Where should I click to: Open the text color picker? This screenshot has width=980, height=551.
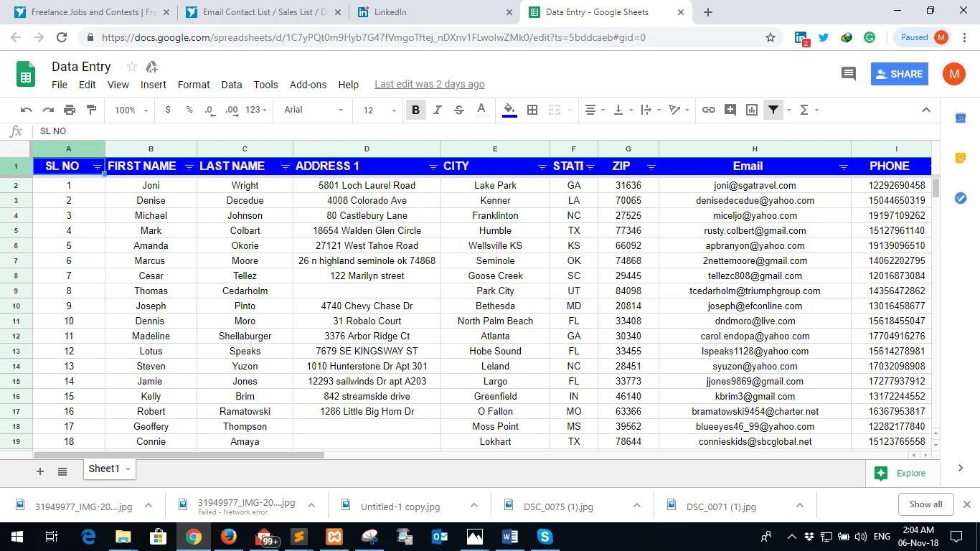(481, 110)
